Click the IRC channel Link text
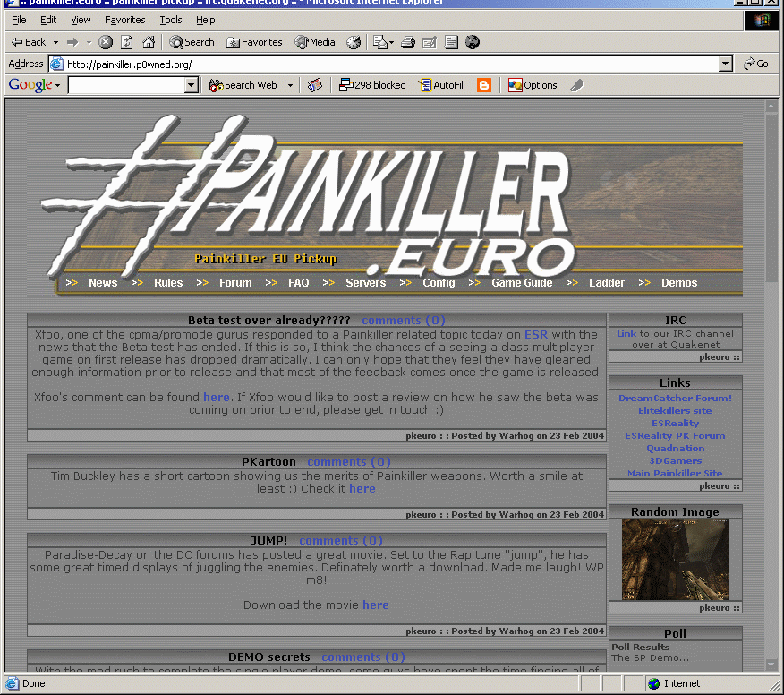This screenshot has width=784, height=695. [x=626, y=334]
